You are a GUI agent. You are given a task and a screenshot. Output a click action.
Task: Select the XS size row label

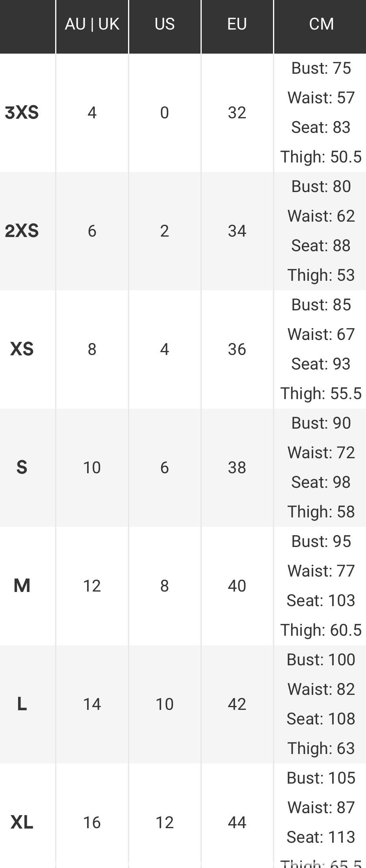point(22,349)
